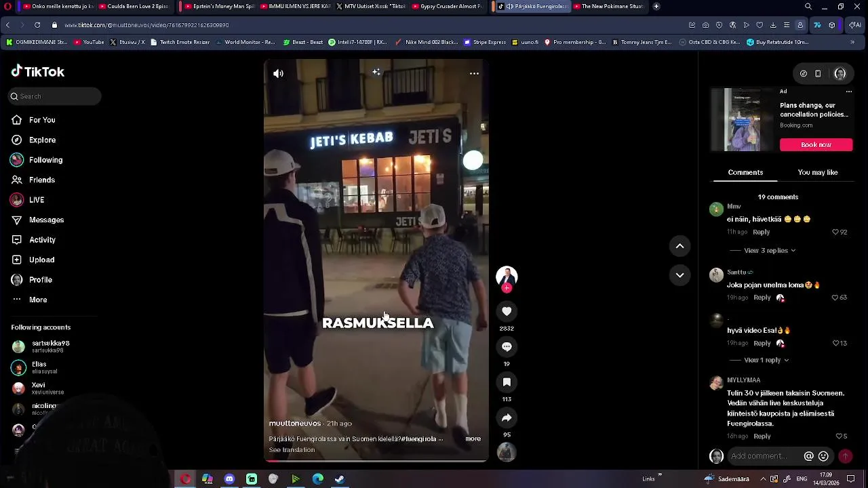Open Discord from the Windows taskbar

tap(229, 479)
